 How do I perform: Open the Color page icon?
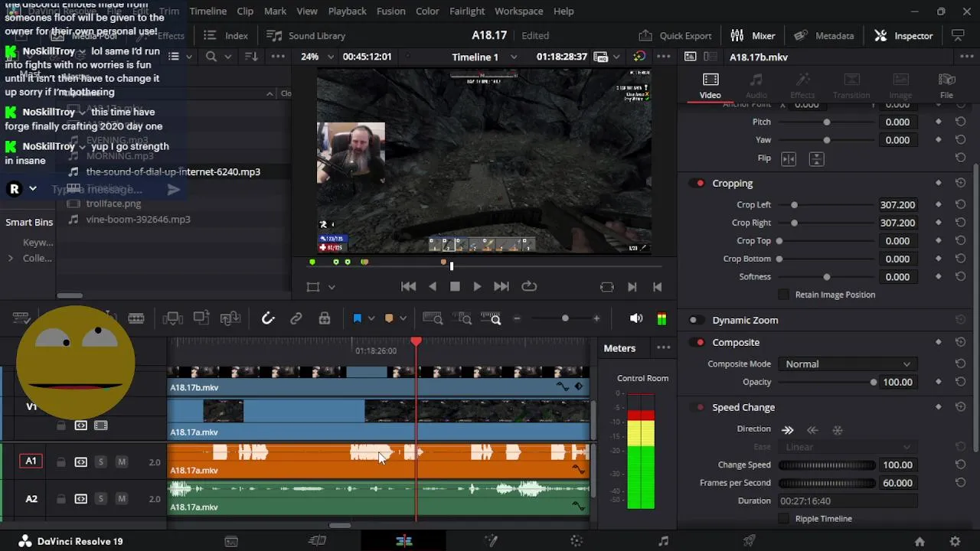tap(577, 541)
